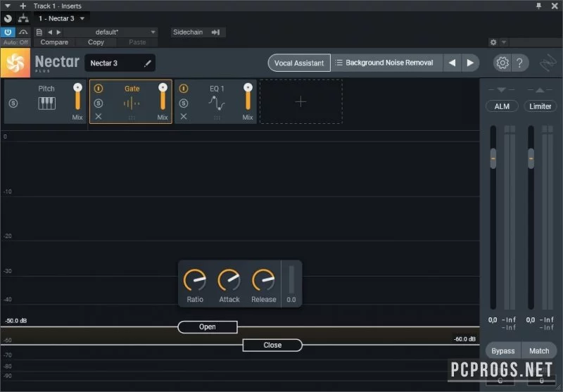Click the -50.0 dB open threshold value
This screenshot has height=392, width=563.
(15, 320)
